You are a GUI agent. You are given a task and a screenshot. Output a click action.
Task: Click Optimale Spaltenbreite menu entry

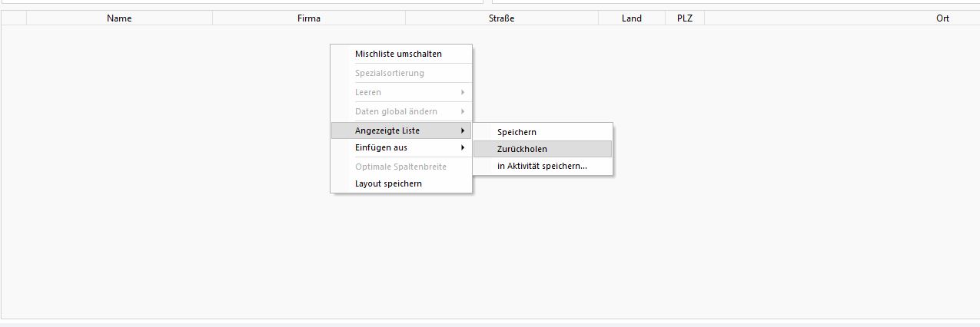pos(400,167)
